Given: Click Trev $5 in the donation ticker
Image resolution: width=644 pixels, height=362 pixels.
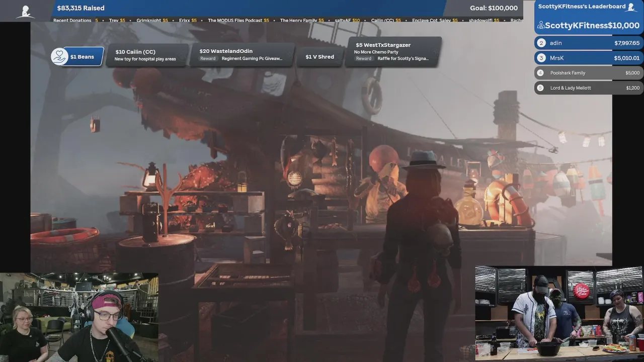Looking at the screenshot, I should pyautogui.click(x=117, y=21).
